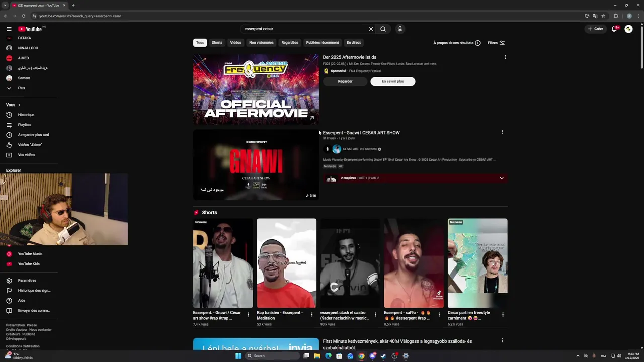Image resolution: width=644 pixels, height=362 pixels.
Task: Open the Vous section
Action: (x=13, y=105)
